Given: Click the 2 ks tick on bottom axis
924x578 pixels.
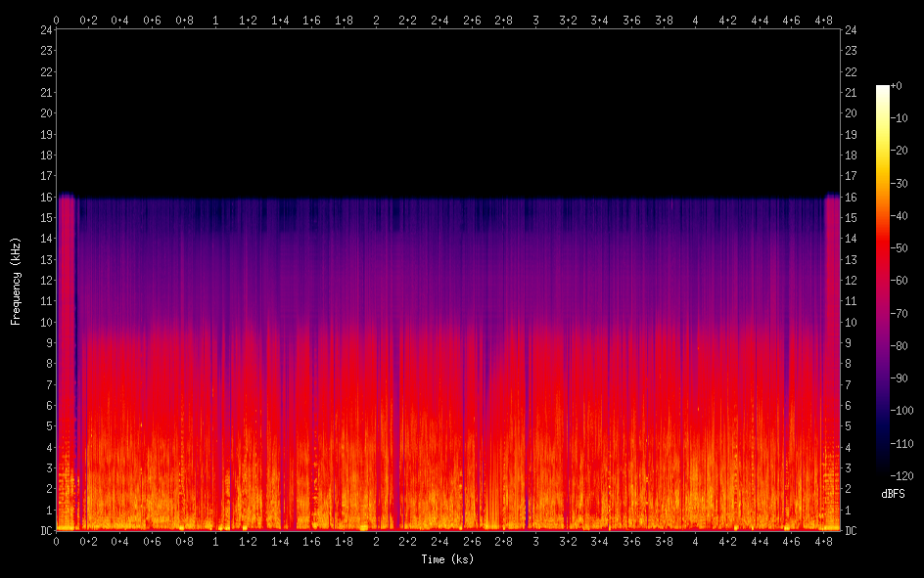Looking at the screenshot, I should tap(376, 541).
